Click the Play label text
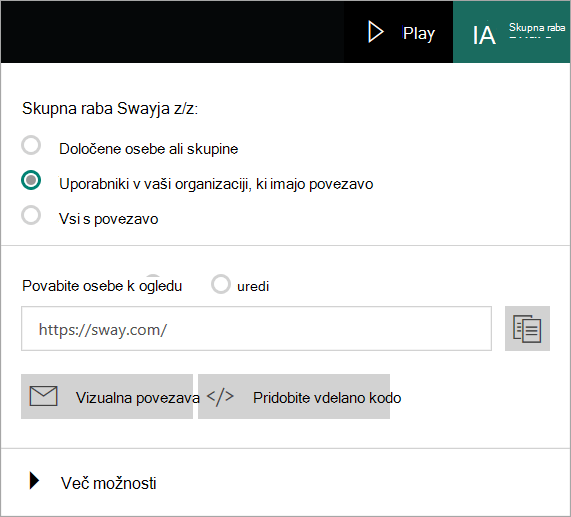Screen dimensions: 571x517 419,33
